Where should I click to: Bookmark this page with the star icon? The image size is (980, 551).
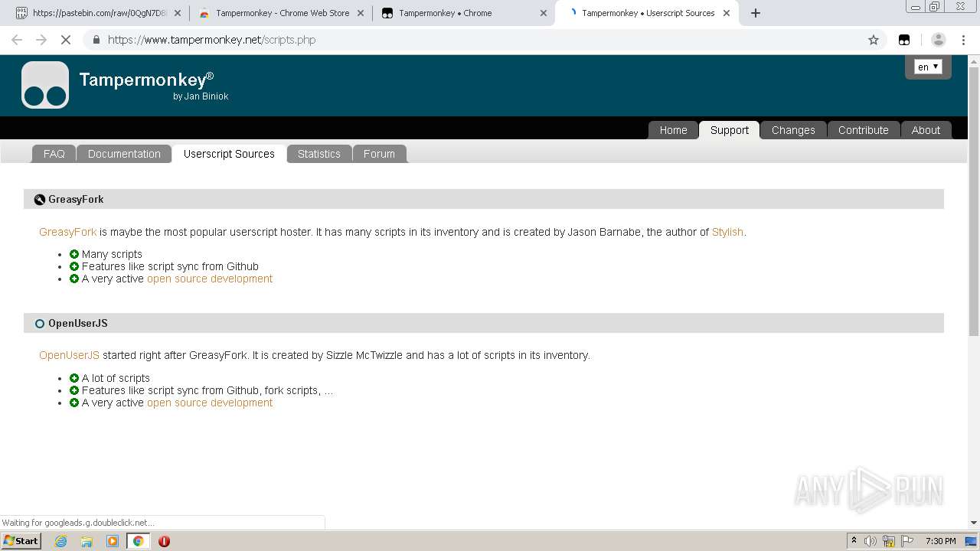[x=874, y=40]
